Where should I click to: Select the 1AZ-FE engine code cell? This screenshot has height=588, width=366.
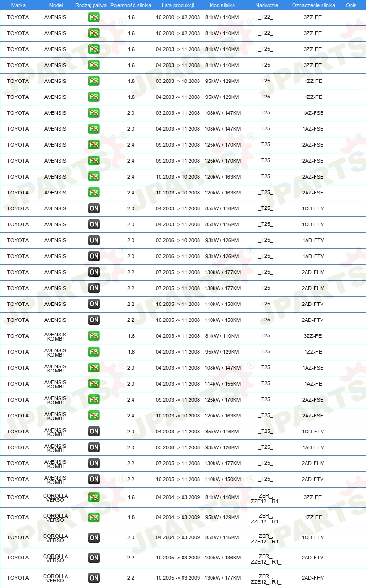[x=313, y=384]
